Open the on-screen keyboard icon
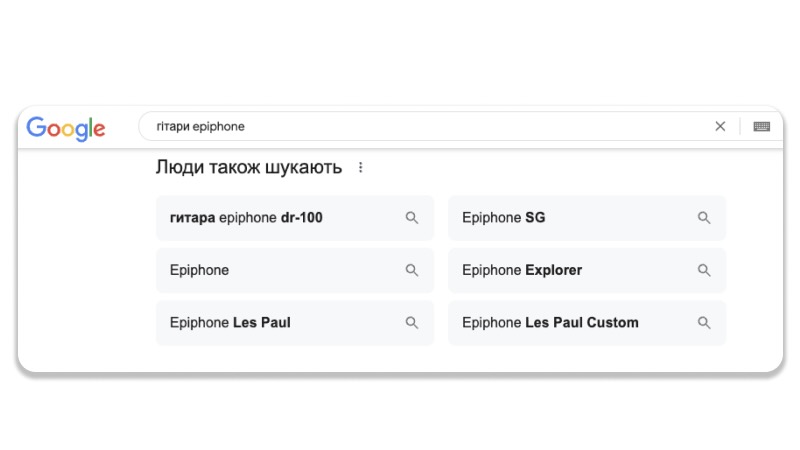This screenshot has height=450, width=800. coord(761,127)
